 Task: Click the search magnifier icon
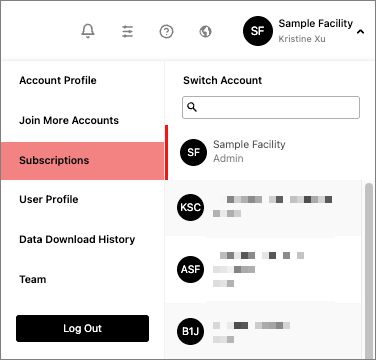[192, 107]
